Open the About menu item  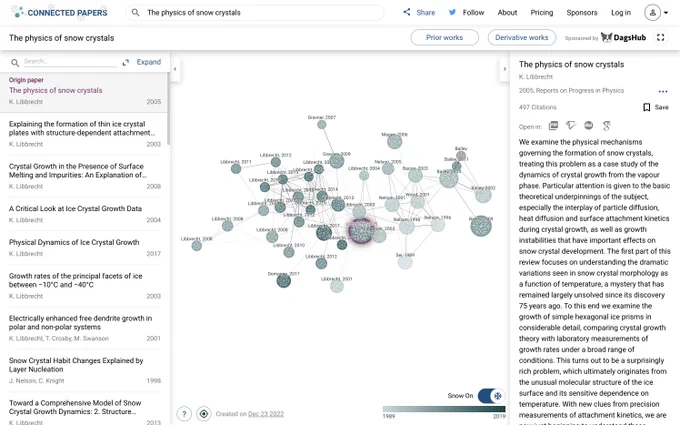(x=507, y=13)
